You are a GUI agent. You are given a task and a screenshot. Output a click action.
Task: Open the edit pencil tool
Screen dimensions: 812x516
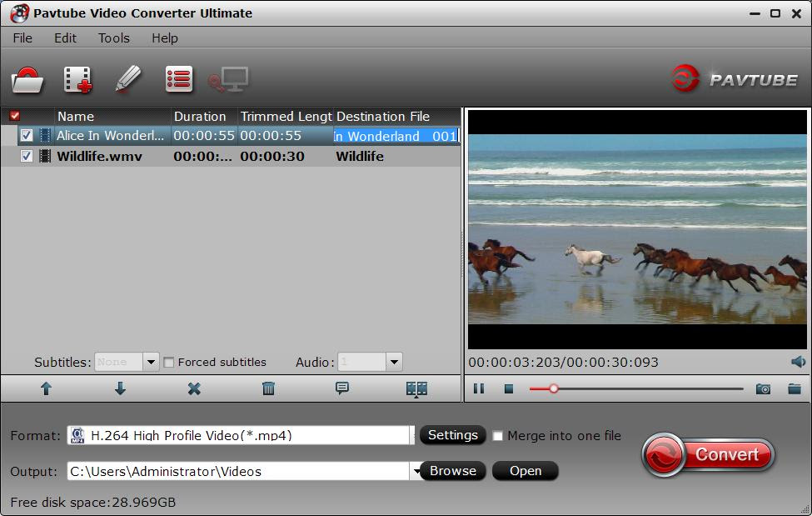128,79
